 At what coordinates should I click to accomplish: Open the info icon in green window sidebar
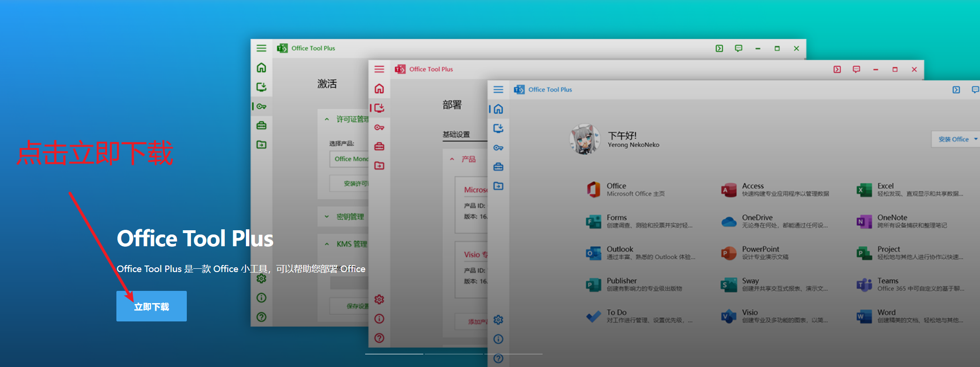pos(261,298)
